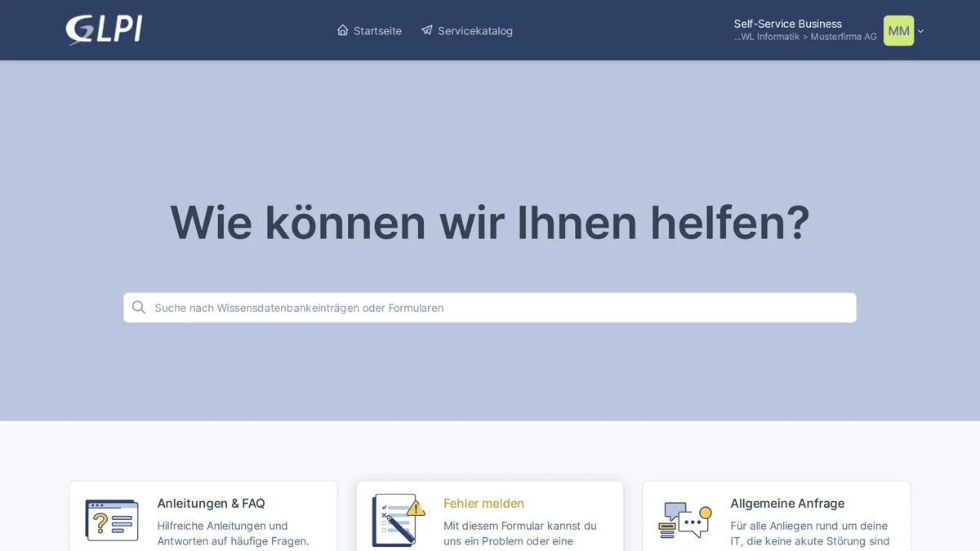The width and height of the screenshot is (980, 551).
Task: Open the Servicekatalog menu item
Action: 467,30
